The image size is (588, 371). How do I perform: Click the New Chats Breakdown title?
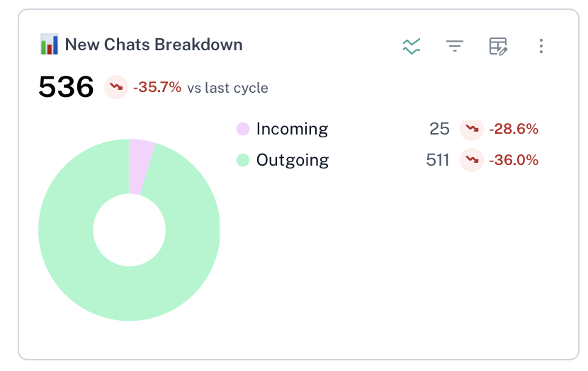pyautogui.click(x=154, y=45)
